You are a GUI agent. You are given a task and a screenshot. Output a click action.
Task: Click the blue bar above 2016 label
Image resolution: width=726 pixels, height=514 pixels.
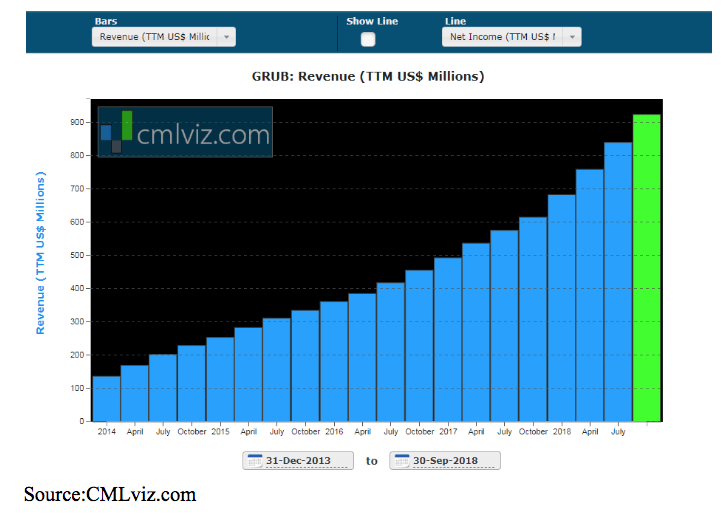point(334,361)
